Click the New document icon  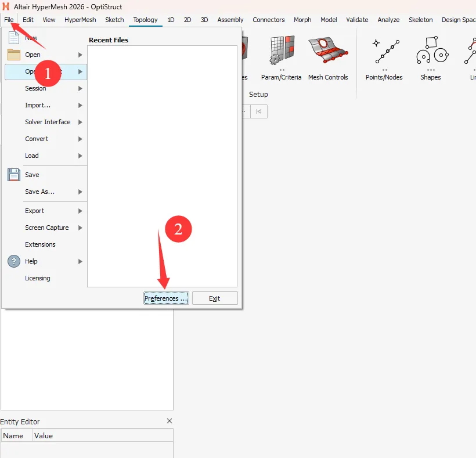click(x=14, y=38)
